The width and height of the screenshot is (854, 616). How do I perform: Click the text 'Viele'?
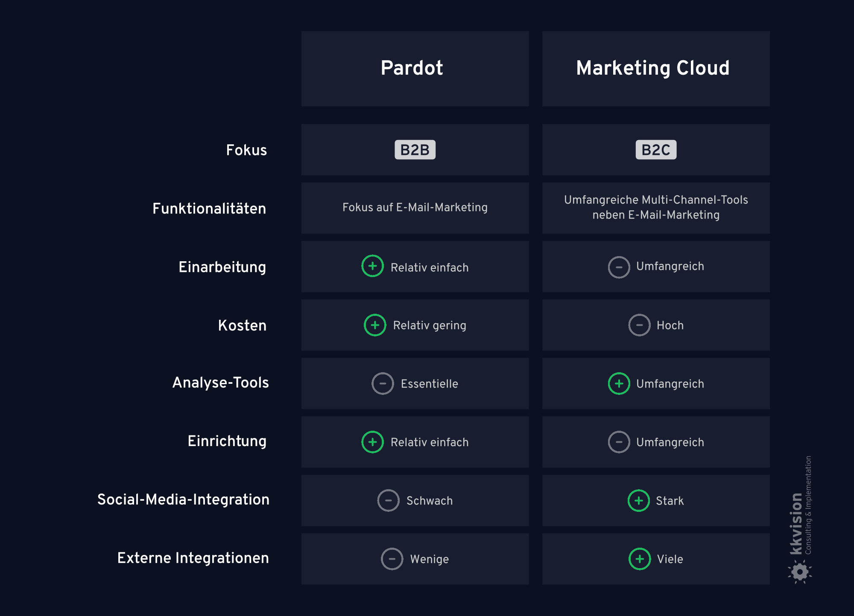670,559
